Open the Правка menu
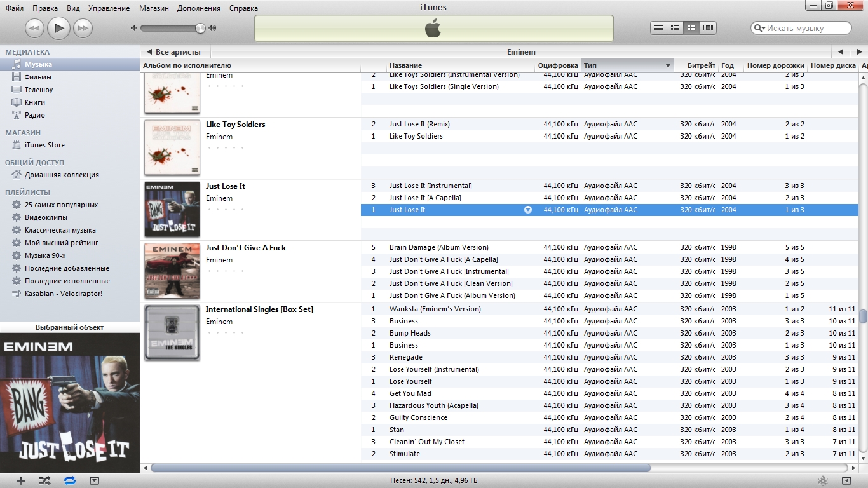This screenshot has height=488, width=868. (x=45, y=8)
